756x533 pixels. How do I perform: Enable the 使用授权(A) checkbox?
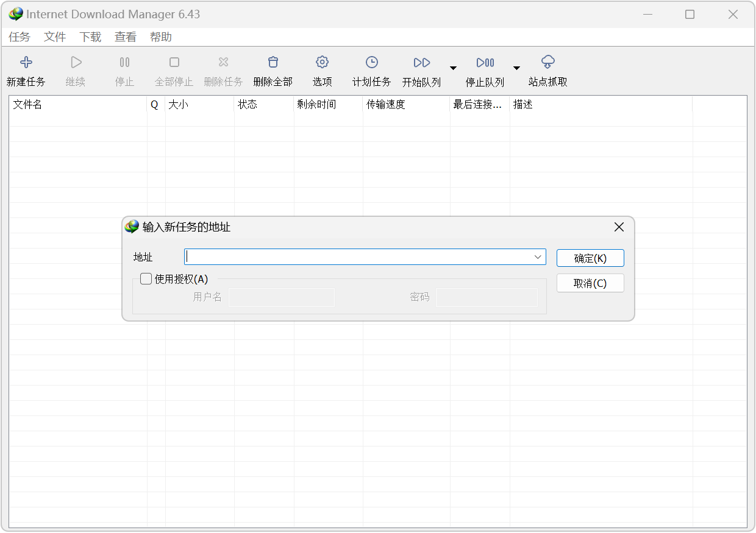click(146, 279)
